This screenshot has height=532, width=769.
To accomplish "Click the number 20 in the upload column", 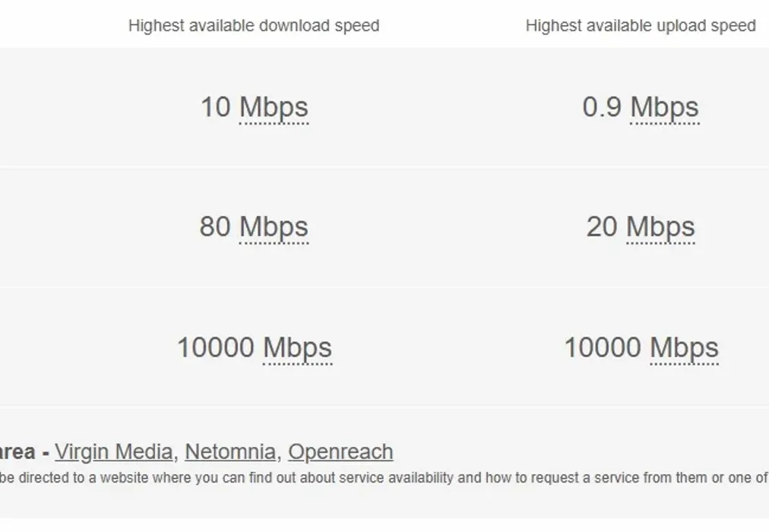I will click(x=602, y=226).
